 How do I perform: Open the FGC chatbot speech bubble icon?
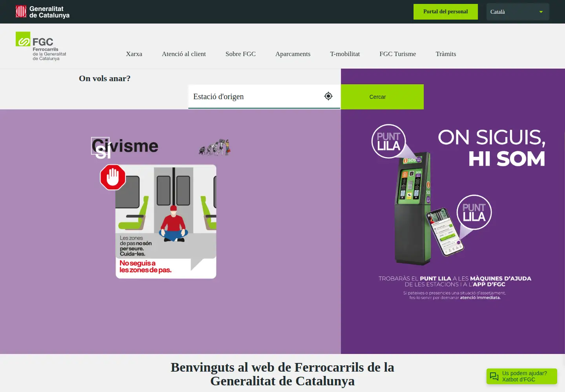click(494, 376)
